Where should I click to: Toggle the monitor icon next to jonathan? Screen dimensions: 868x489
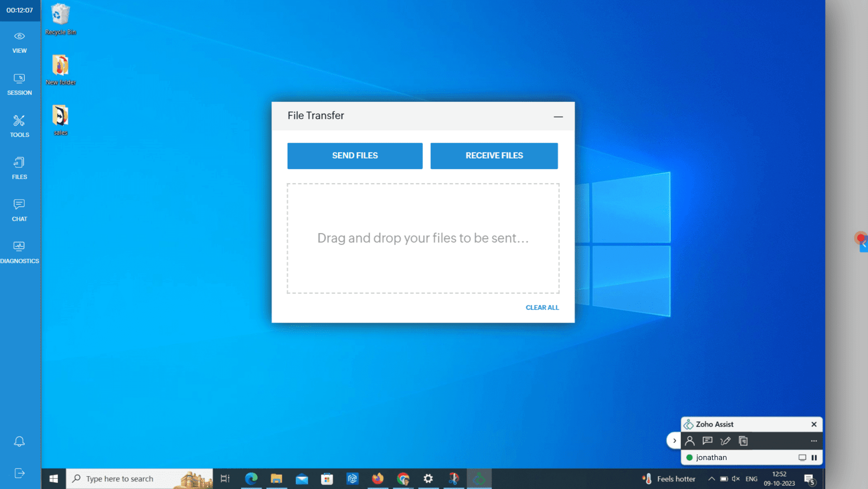[x=802, y=458]
